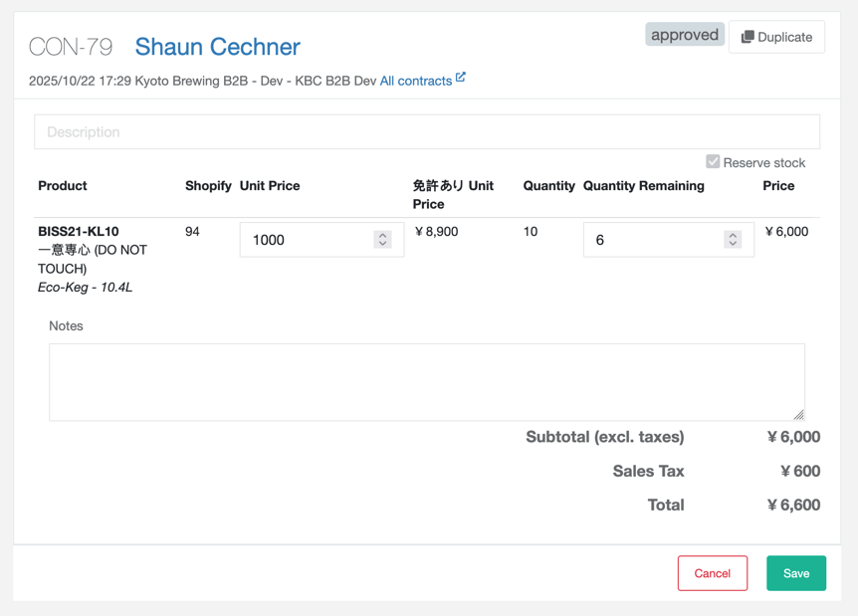Viewport: 858px width, 616px height.
Task: Select the Shaun Cechner customer name
Action: click(217, 47)
